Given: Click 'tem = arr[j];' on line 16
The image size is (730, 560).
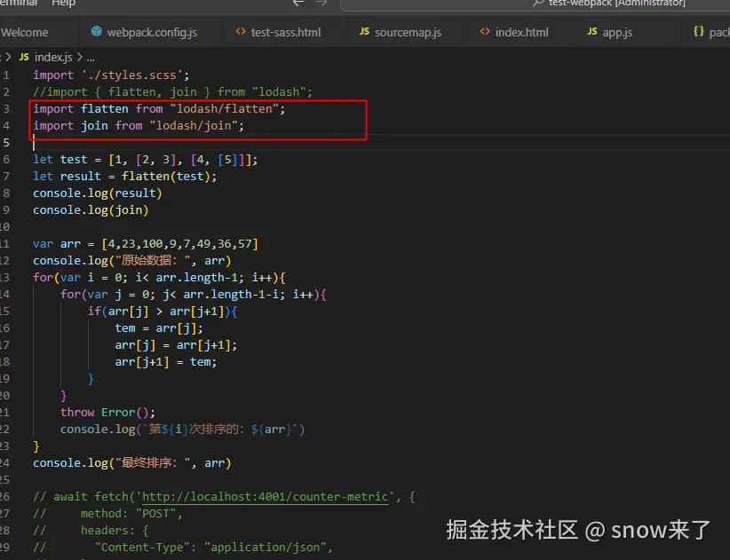Looking at the screenshot, I should click(x=159, y=328).
